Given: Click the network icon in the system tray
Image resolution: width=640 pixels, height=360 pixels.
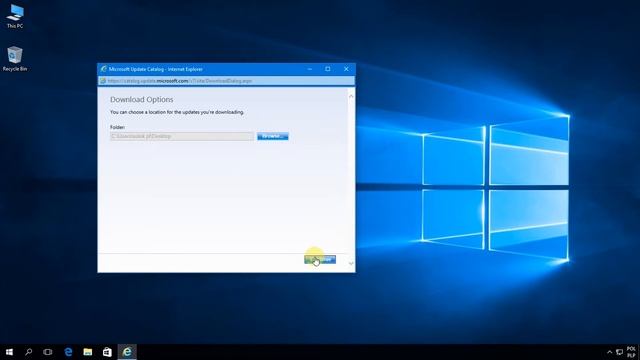Looking at the screenshot, I should [x=619, y=352].
